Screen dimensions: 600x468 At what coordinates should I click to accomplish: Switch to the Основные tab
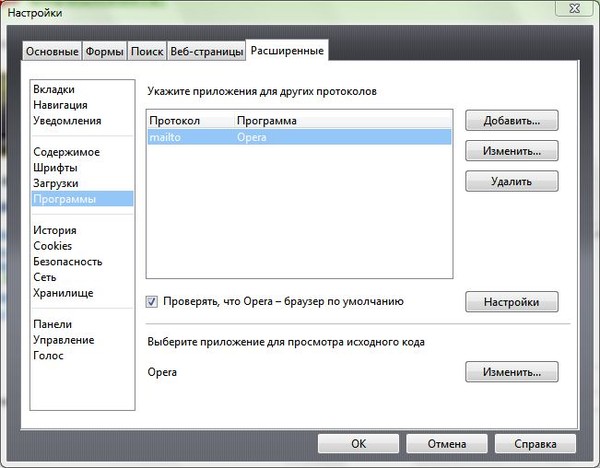[x=52, y=51]
